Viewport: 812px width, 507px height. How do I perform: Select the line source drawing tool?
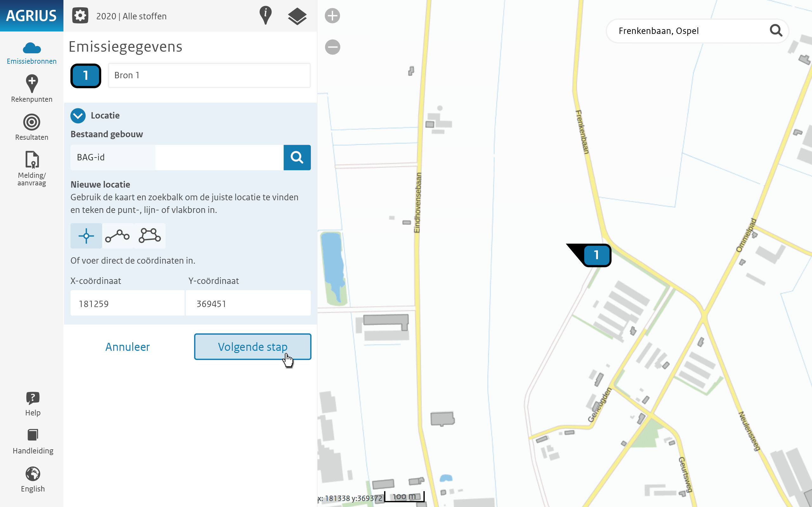(117, 236)
